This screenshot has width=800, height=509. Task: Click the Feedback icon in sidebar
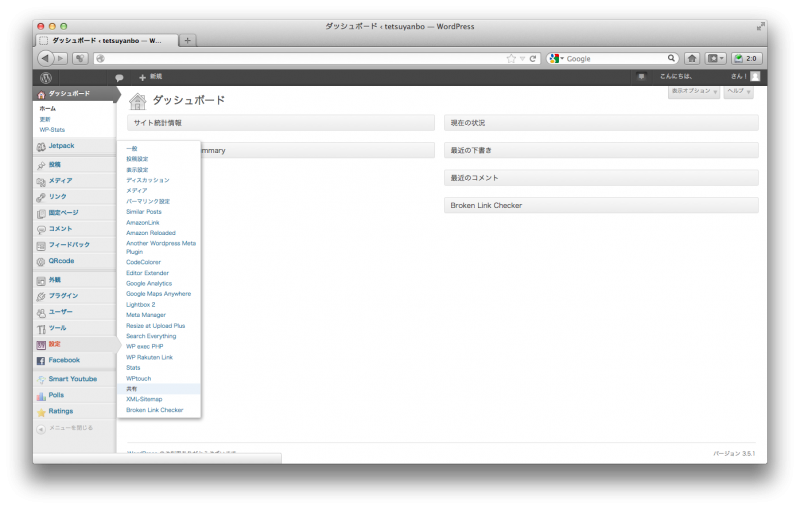41,246
